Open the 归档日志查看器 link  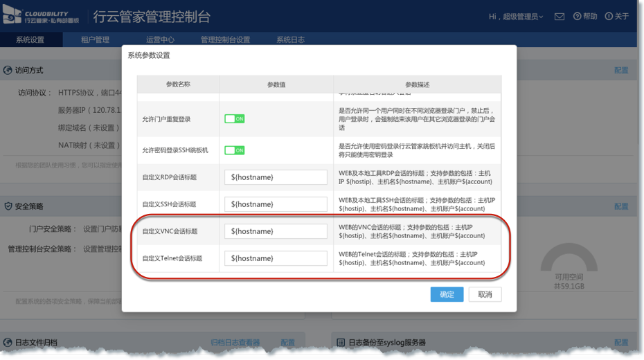(235, 343)
